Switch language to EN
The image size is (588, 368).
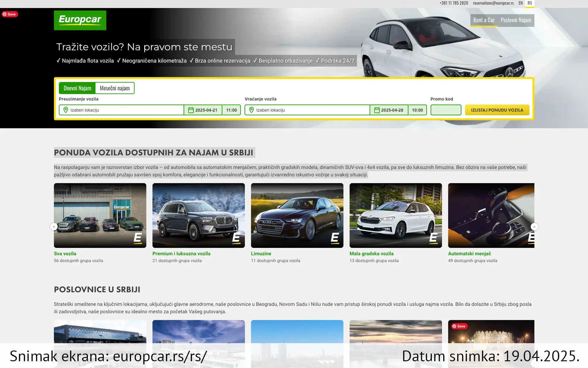521,3
